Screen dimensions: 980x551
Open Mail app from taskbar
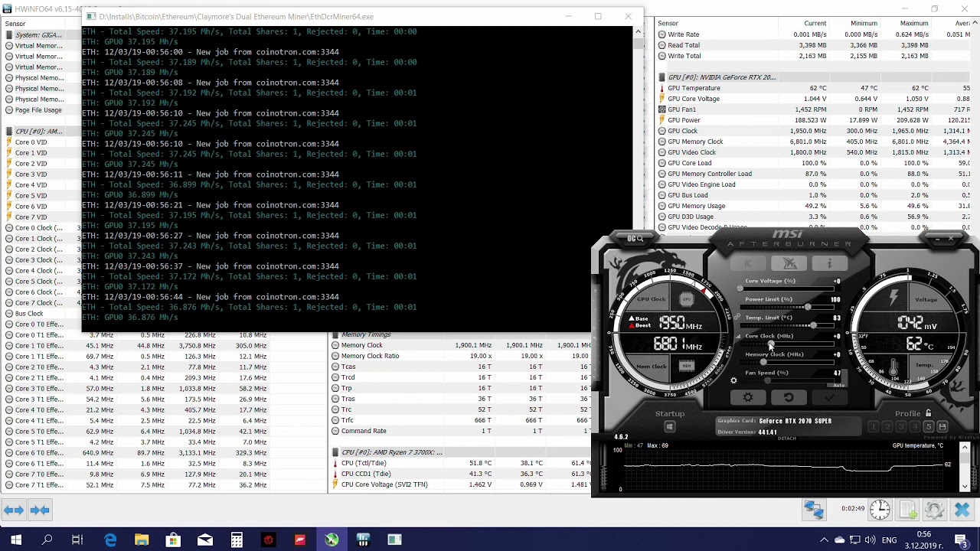(204, 540)
